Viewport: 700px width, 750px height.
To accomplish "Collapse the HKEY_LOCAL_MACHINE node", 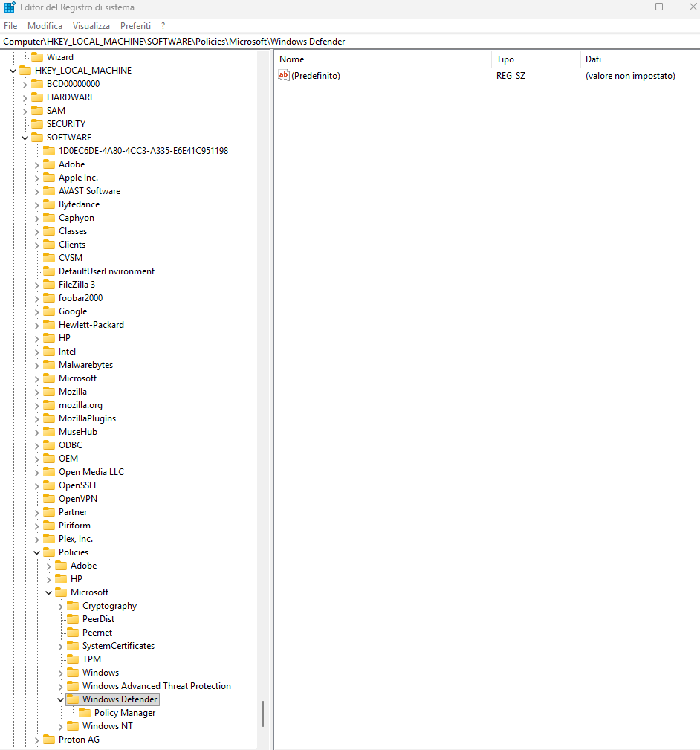I will [13, 71].
